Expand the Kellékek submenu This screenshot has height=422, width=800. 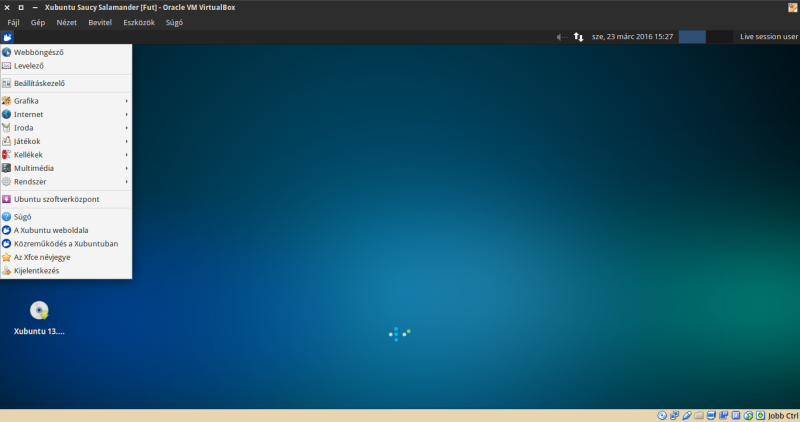[x=66, y=155]
